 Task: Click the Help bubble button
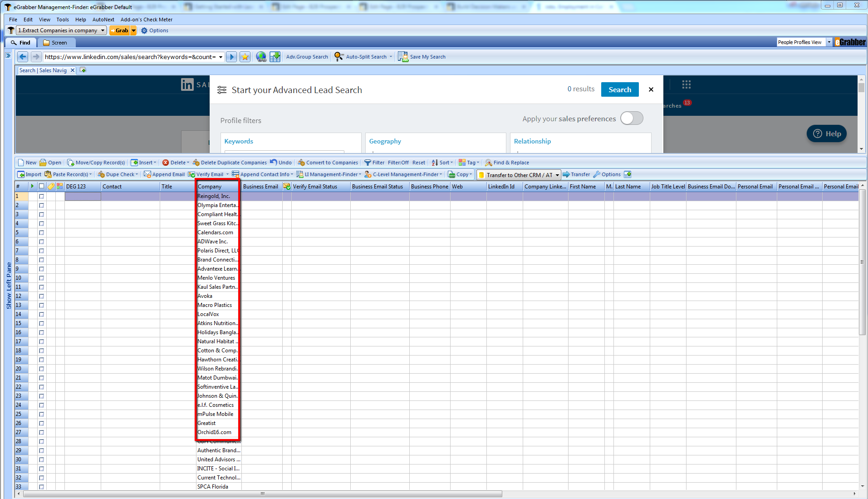(827, 133)
